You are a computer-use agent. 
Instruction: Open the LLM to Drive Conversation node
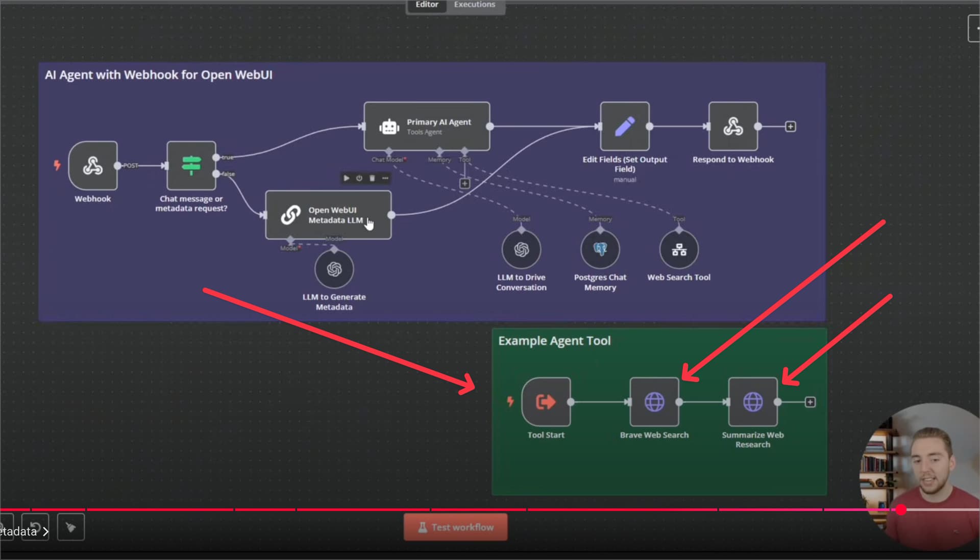click(521, 249)
